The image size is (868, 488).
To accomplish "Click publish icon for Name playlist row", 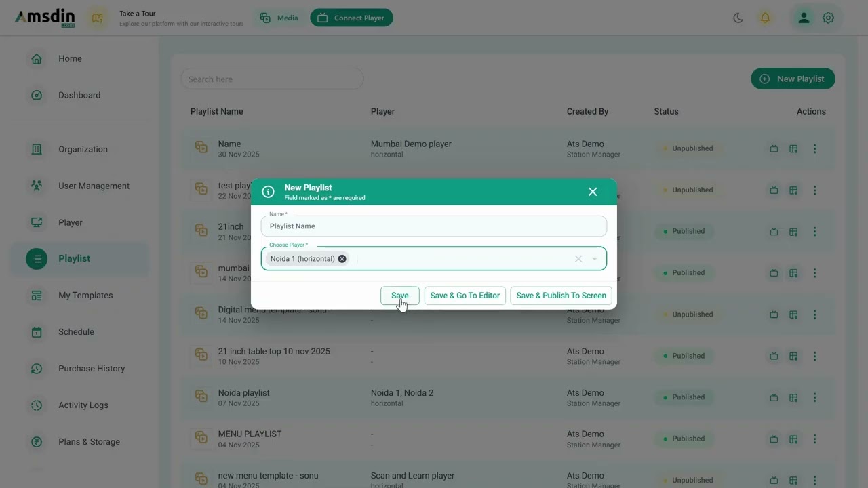I will 774,149.
